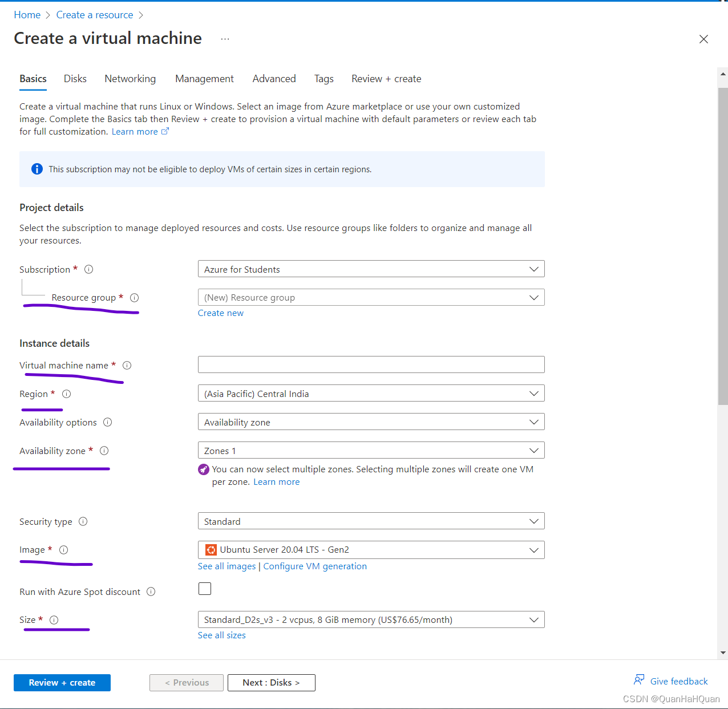Click the Create new resource group link
Viewport: 728px width, 709px height.
221,313
